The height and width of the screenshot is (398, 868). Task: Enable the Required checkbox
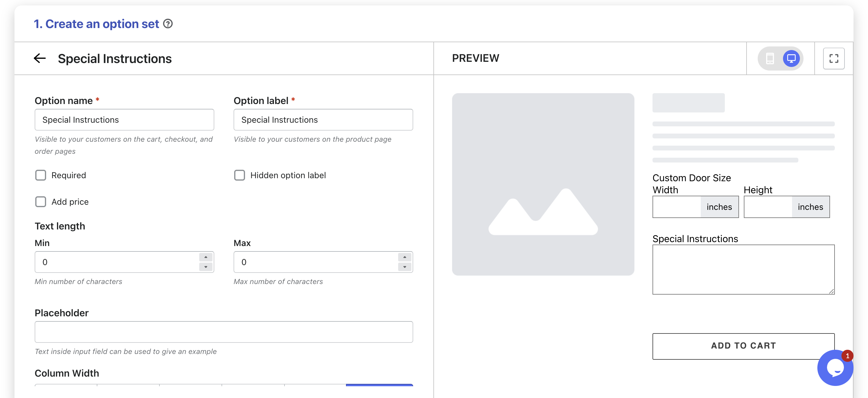pyautogui.click(x=41, y=175)
